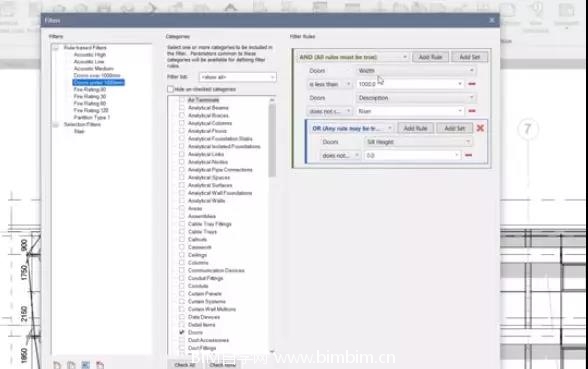Check the Cable Trays category
588x369 pixels.
[x=182, y=232]
